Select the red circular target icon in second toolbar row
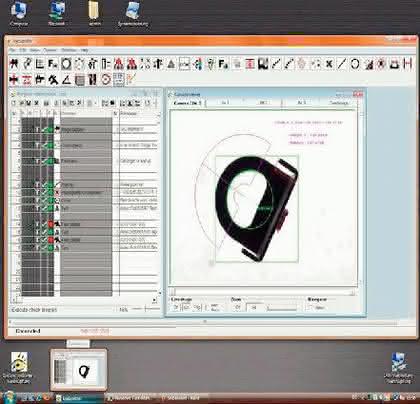The image size is (420, 404). tap(106, 79)
